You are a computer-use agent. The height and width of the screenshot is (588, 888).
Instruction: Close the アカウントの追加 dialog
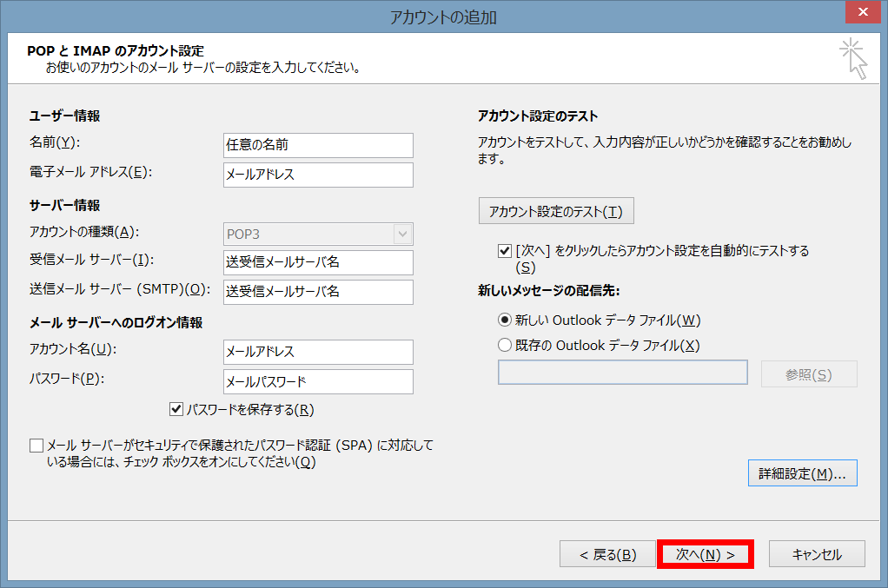click(x=862, y=12)
